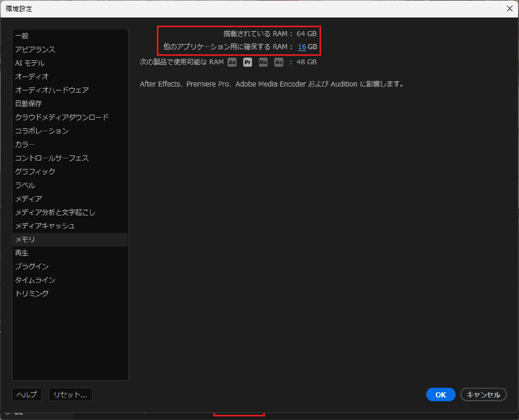Click the Media Encoder (Me) icon
This screenshot has width=519, height=420.
tap(263, 62)
